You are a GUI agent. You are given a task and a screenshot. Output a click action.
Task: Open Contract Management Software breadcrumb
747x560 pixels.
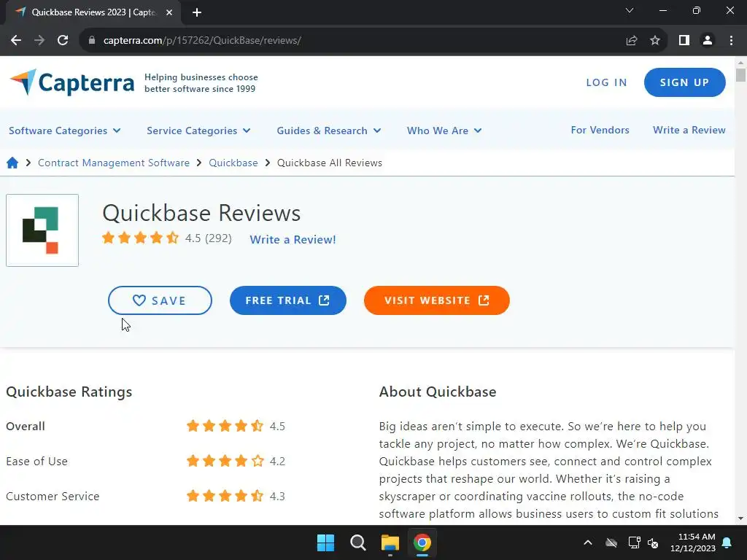click(113, 163)
